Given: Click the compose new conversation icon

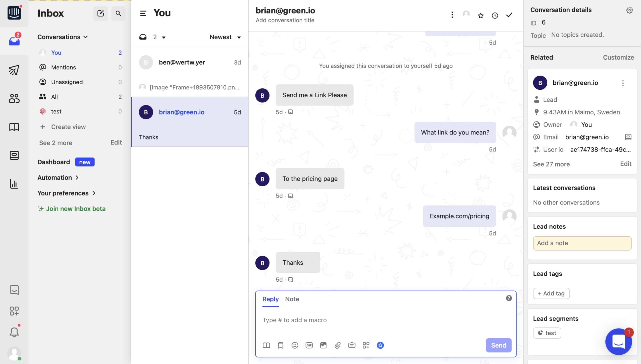Looking at the screenshot, I should coord(100,13).
